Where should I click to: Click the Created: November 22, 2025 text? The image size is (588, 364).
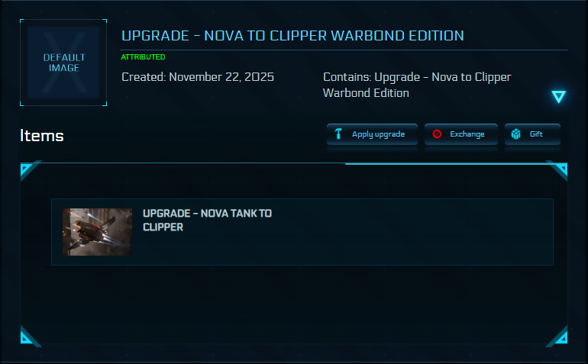point(198,77)
